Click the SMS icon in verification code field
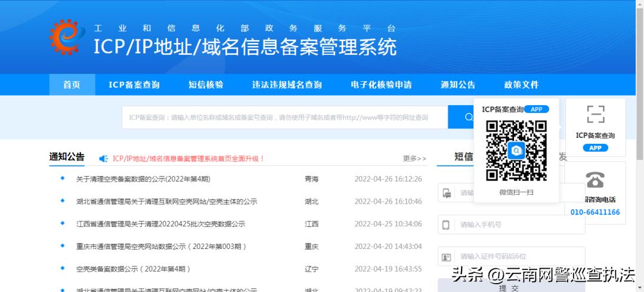 pyautogui.click(x=447, y=193)
